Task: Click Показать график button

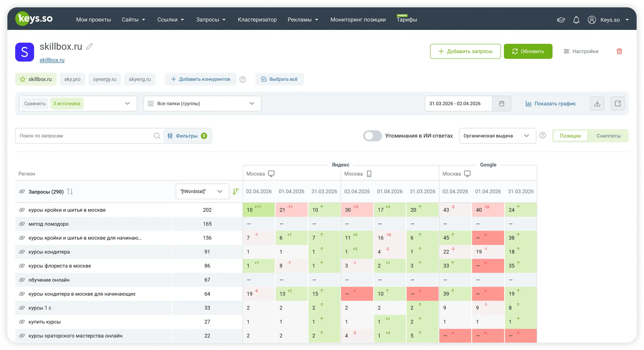Action: point(550,104)
